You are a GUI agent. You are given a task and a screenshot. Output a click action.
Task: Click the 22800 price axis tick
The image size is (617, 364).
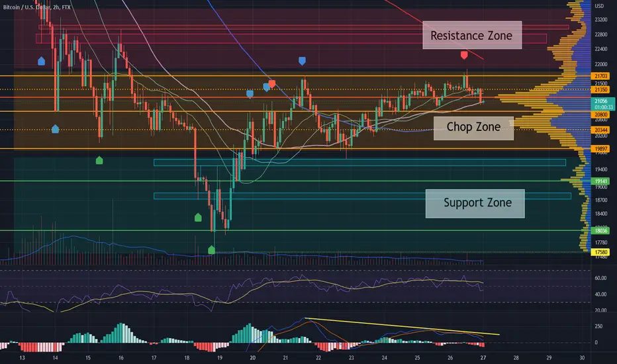click(600, 34)
